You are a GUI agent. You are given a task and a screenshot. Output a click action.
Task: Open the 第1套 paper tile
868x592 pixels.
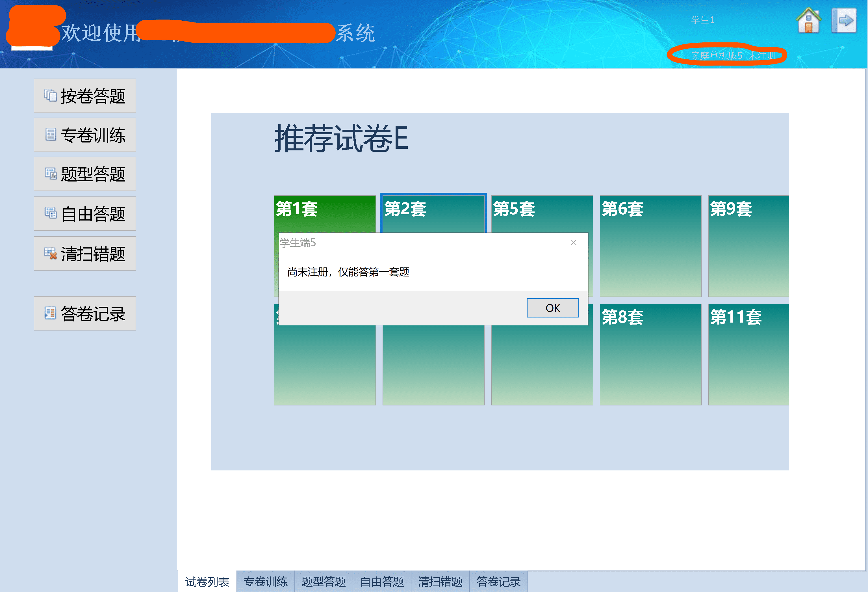(325, 214)
